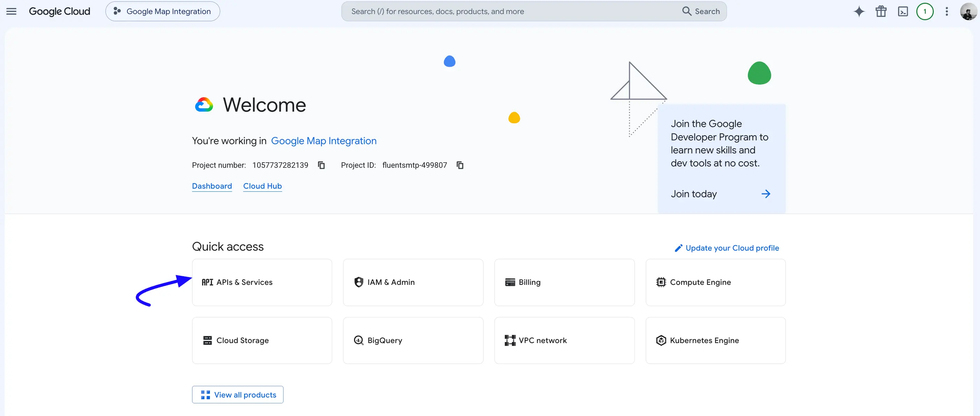Click the grid icon in View all products
This screenshot has height=416, width=980.
tap(205, 395)
